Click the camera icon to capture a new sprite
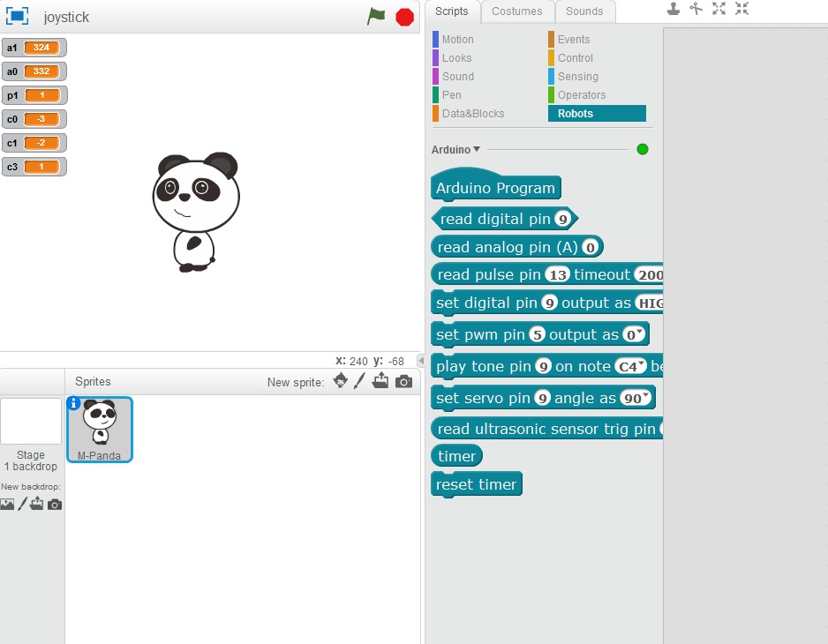 (403, 381)
